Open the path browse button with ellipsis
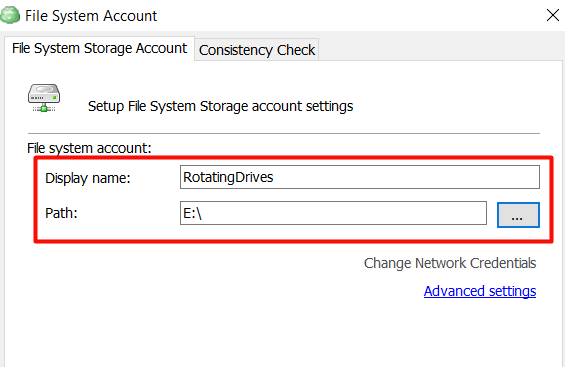 coord(518,215)
